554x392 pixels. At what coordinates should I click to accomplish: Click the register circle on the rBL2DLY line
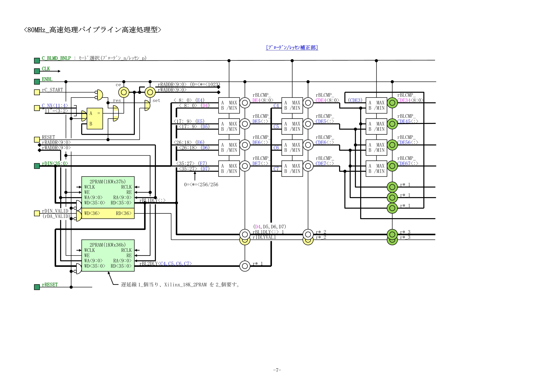(245, 266)
